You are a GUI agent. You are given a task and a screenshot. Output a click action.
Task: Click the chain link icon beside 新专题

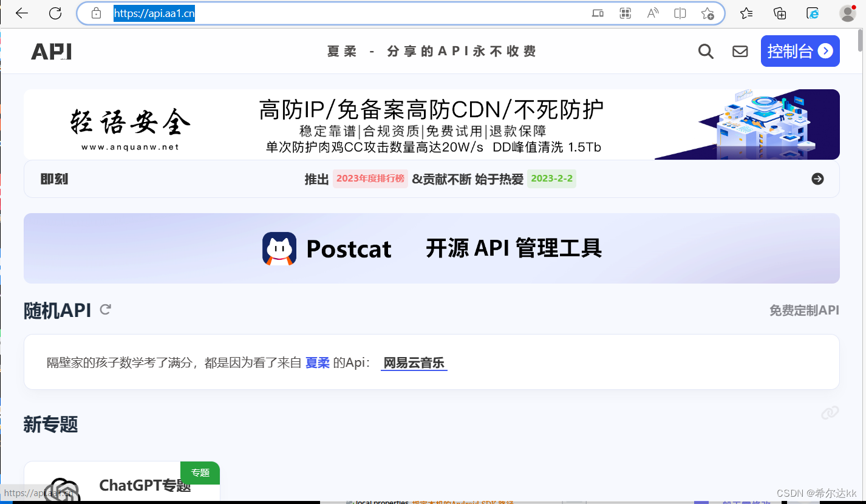[x=830, y=413]
